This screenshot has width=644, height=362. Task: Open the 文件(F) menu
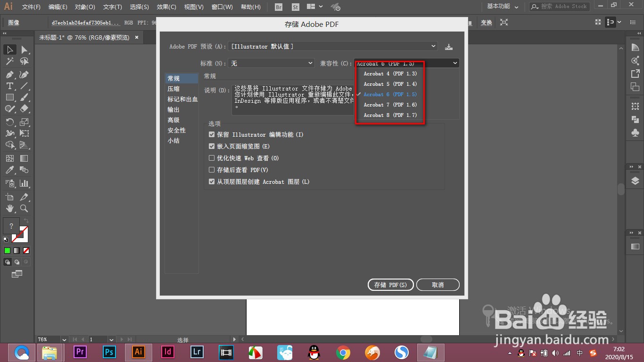31,7
